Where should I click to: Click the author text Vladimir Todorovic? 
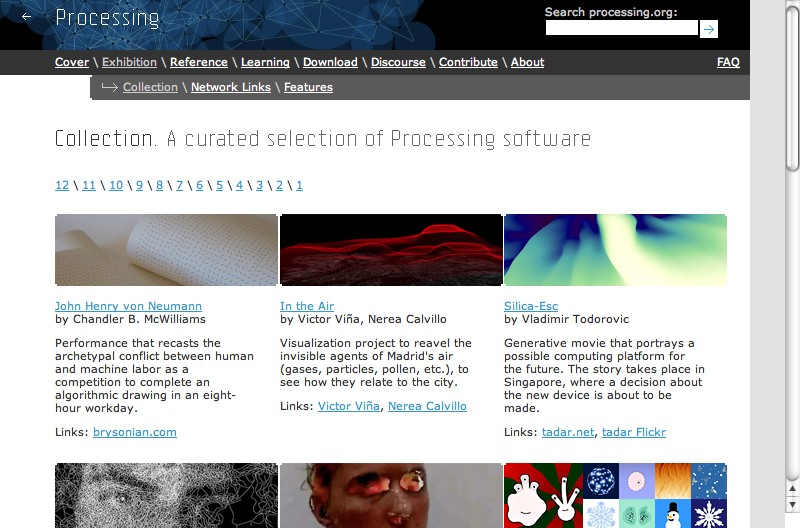[576, 319]
